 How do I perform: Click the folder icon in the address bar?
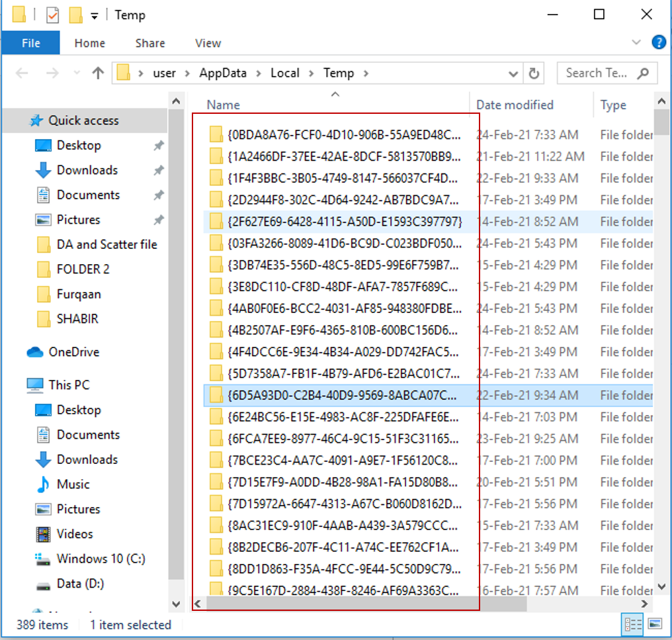pyautogui.click(x=123, y=73)
